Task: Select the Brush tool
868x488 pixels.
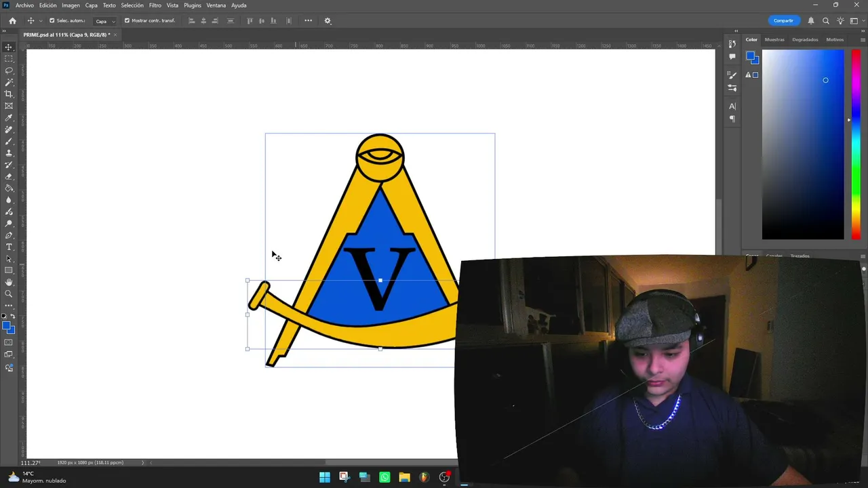Action: pos(9,141)
